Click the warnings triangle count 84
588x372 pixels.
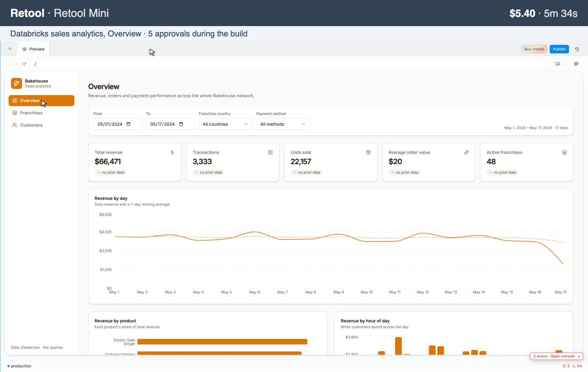tap(577, 366)
